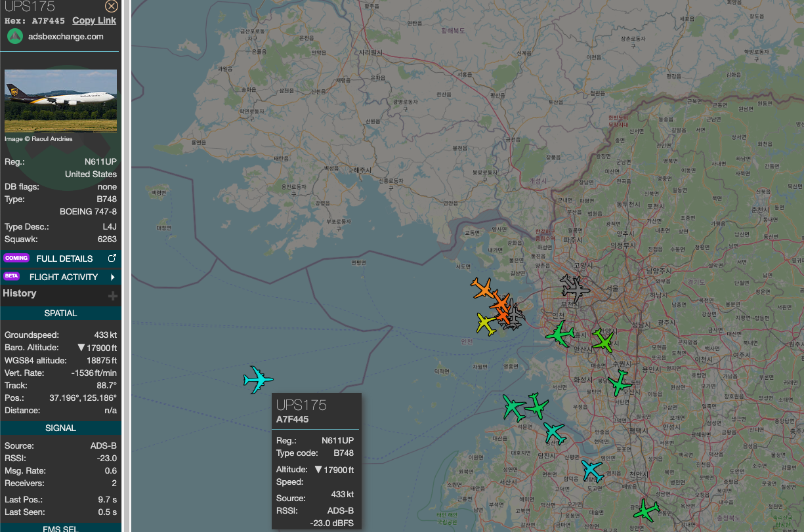Screen dimensions: 804x532
Task: Open FULL DETAILS for the aircraft
Action: (x=64, y=258)
